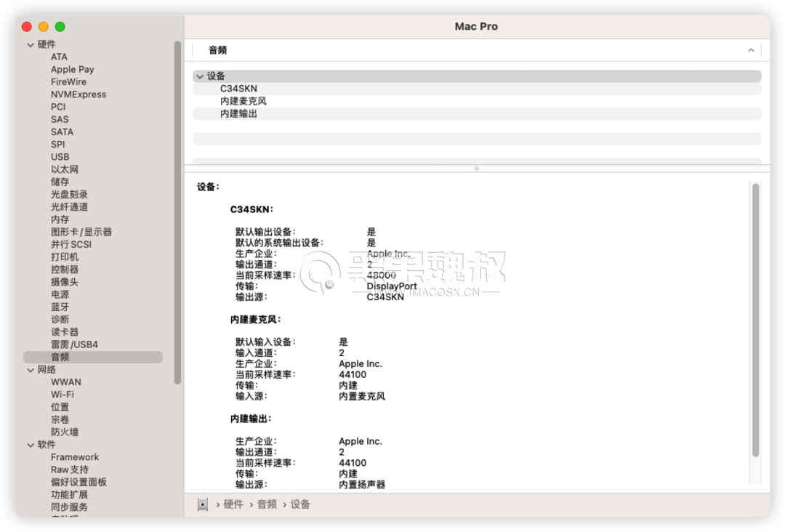
Task: Collapse the 设备 disclosure row
Action: click(x=201, y=76)
